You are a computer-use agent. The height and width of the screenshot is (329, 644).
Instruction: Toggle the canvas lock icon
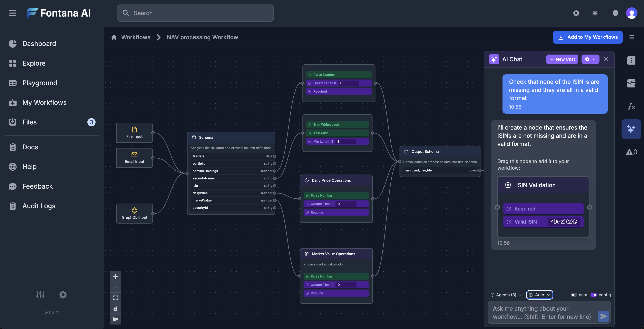[116, 309]
